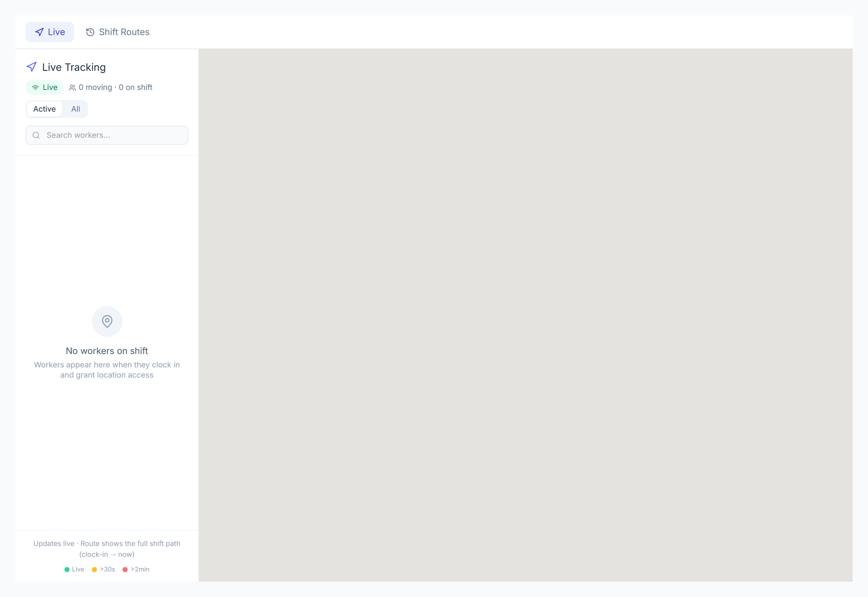Switch to the Live tab
This screenshot has height=597, width=868.
[x=50, y=32]
